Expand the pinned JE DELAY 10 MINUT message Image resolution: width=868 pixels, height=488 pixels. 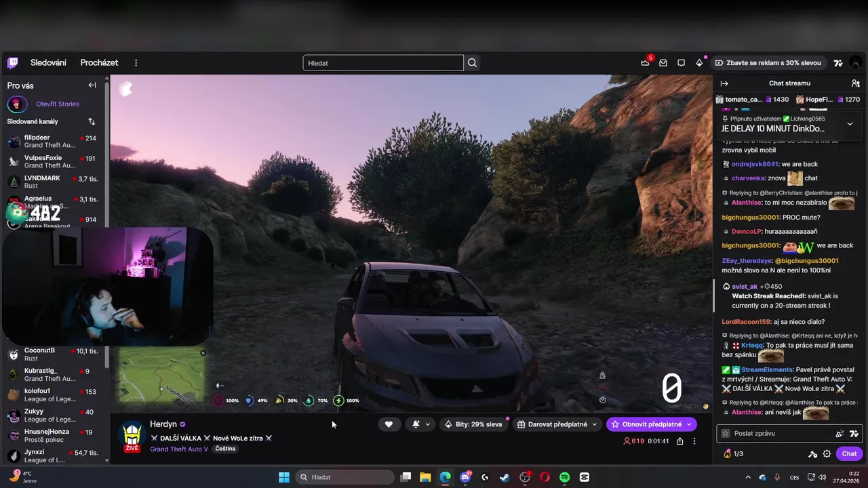coord(850,124)
